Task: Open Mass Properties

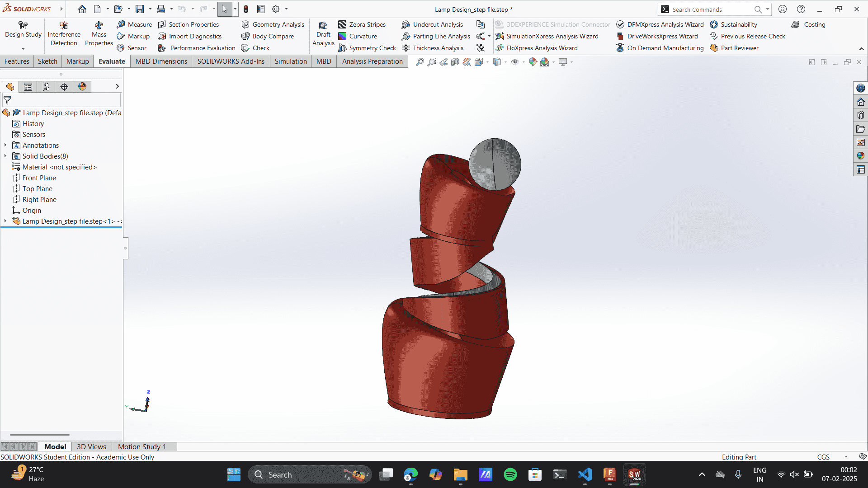Action: pos(99,34)
